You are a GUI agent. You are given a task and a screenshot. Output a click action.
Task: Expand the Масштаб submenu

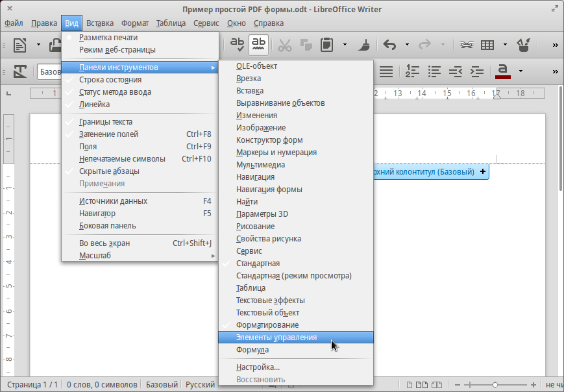[x=140, y=255]
